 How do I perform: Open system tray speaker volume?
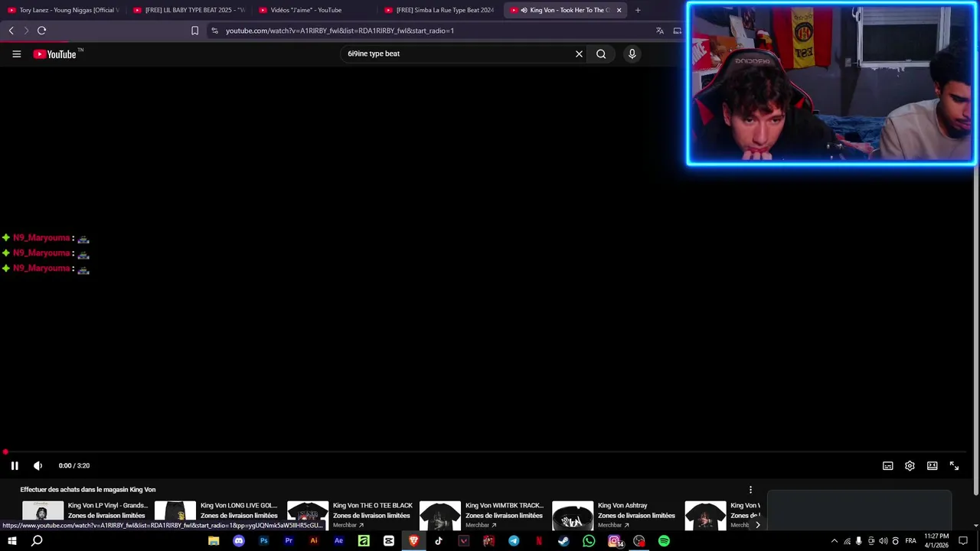pos(883,541)
